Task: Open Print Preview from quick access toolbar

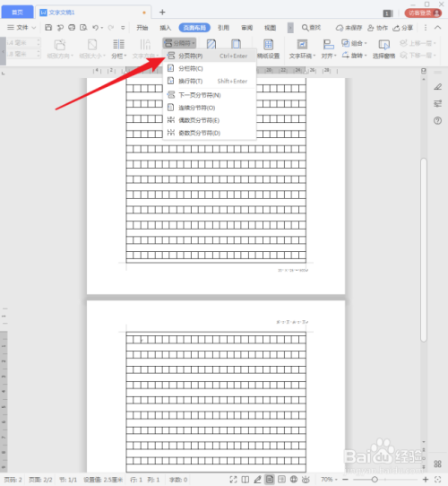Action: tap(83, 28)
